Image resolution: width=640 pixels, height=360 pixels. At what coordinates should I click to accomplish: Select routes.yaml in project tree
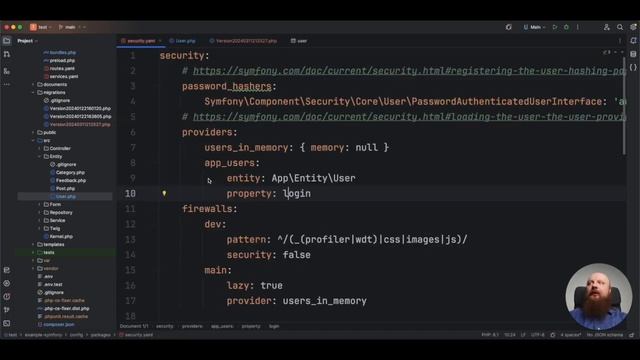coord(59,69)
